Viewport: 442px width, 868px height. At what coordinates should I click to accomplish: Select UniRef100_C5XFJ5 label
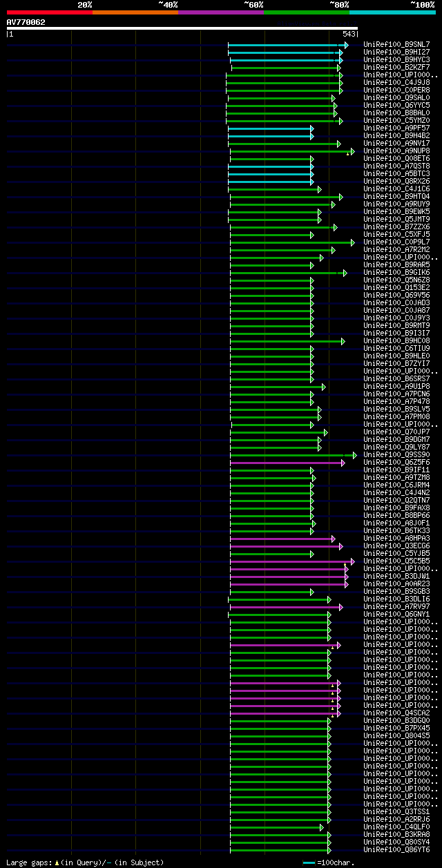click(x=396, y=235)
